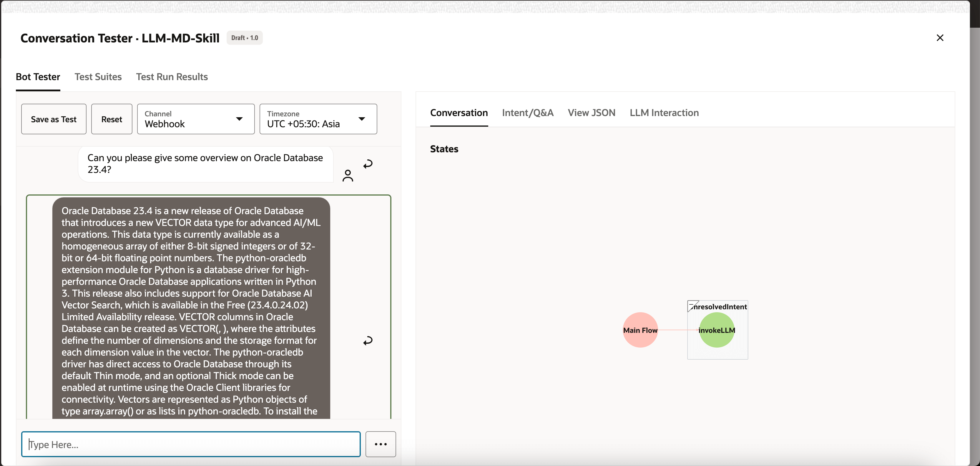Screen dimensions: 980x466
Task: Click the Oracle Database 23.4 bot response bubble
Action: point(191,305)
